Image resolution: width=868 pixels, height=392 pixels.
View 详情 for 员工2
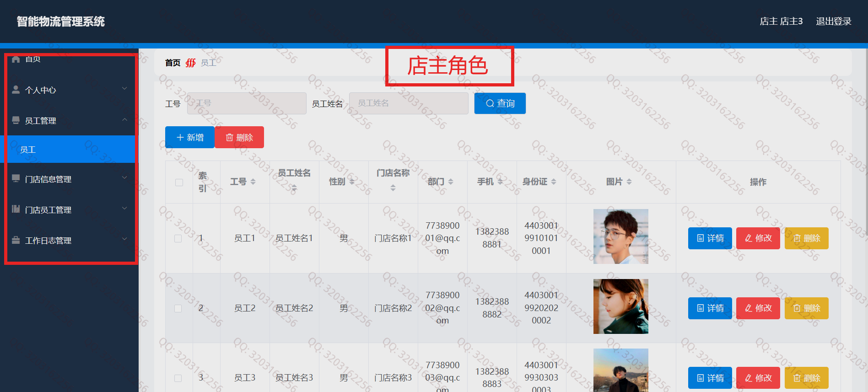710,308
